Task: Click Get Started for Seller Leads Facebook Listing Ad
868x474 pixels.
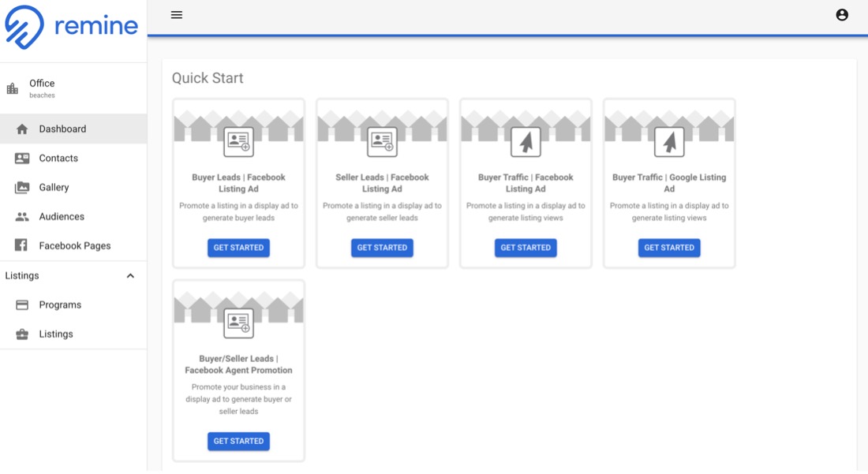Action: coord(382,248)
